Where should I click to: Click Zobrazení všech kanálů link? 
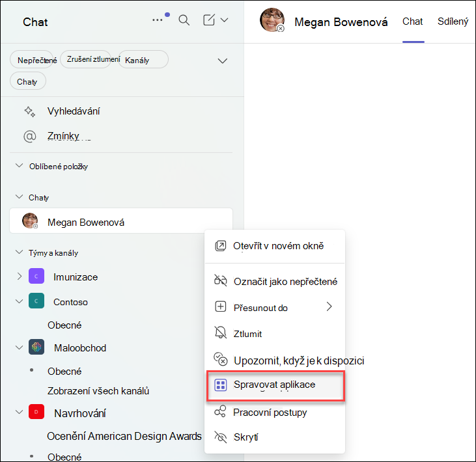[x=98, y=391]
